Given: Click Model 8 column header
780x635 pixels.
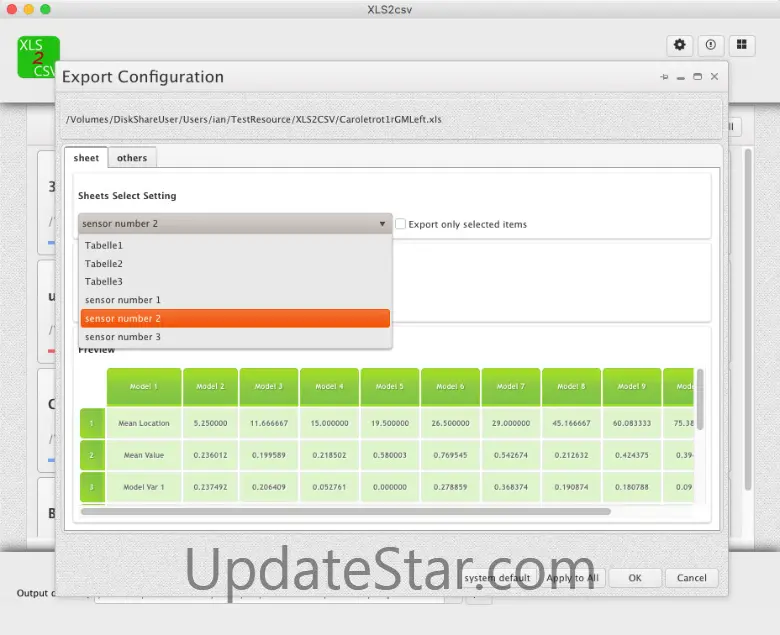Looking at the screenshot, I should pos(571,386).
